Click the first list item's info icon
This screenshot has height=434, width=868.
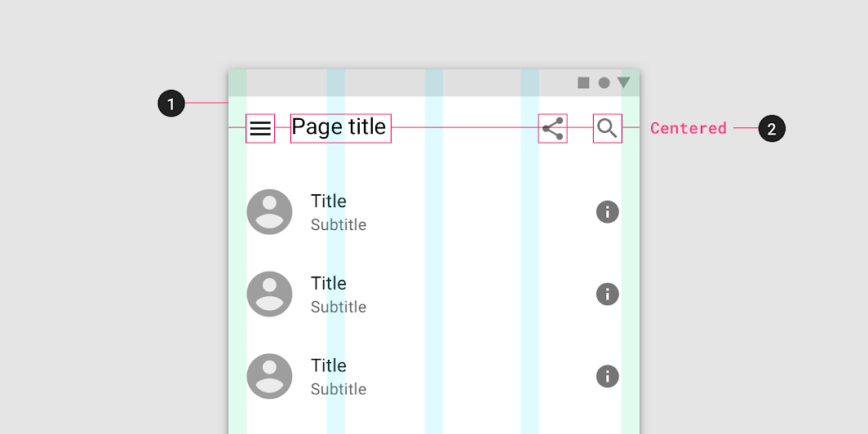coord(607,212)
